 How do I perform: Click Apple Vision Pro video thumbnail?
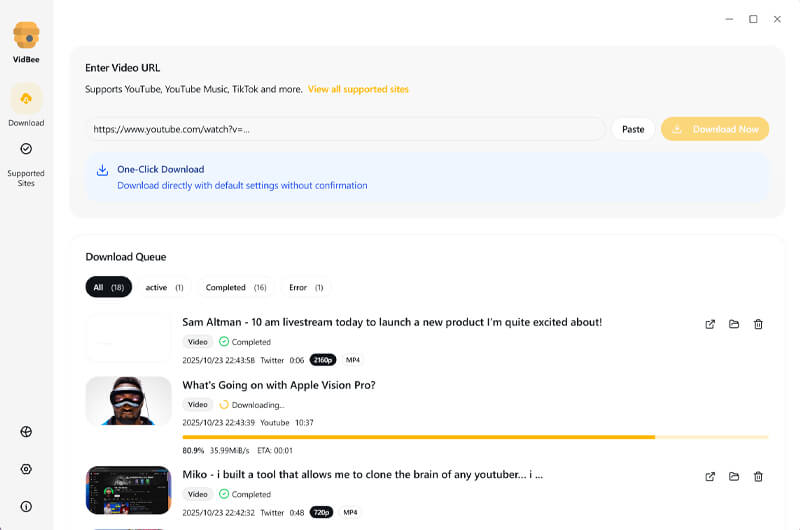[129, 401]
